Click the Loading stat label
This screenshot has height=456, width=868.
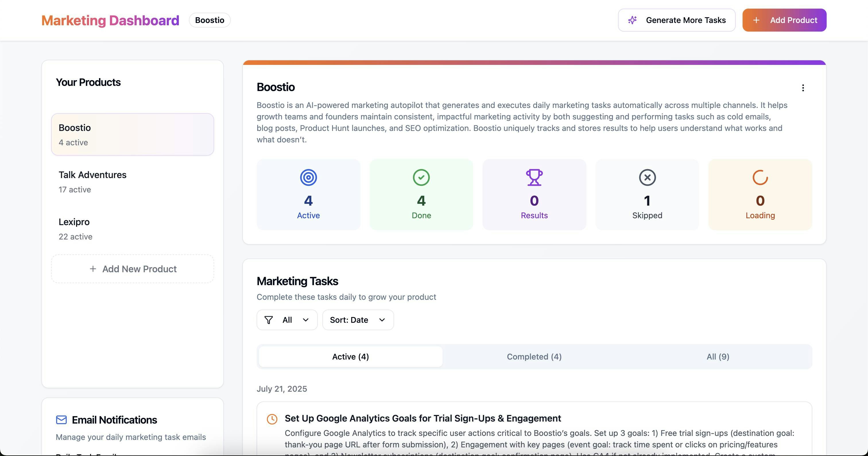[x=760, y=215]
